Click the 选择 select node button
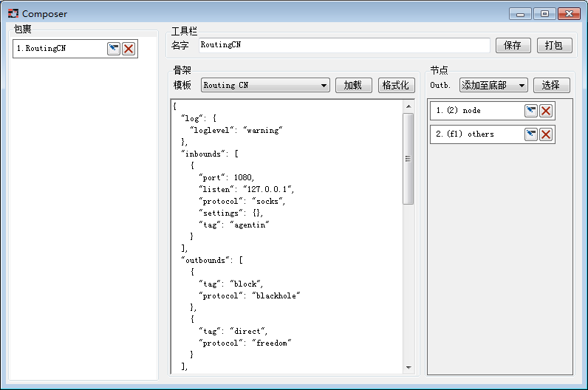Screen dimensions: 588x390 tap(551, 86)
